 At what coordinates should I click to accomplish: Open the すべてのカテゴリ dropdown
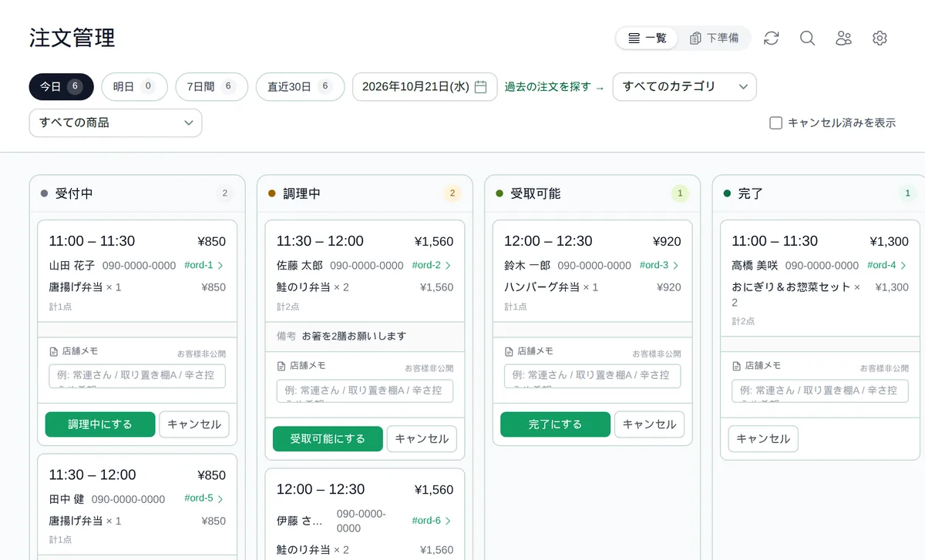pyautogui.click(x=684, y=86)
